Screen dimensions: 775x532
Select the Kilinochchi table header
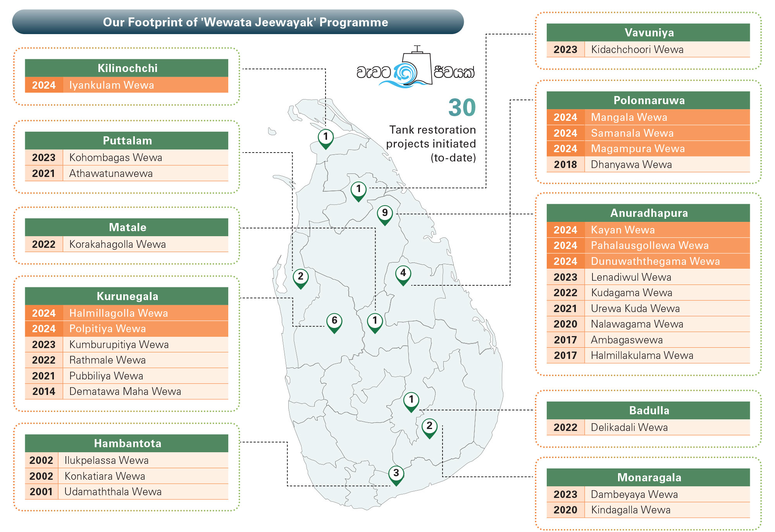(127, 68)
